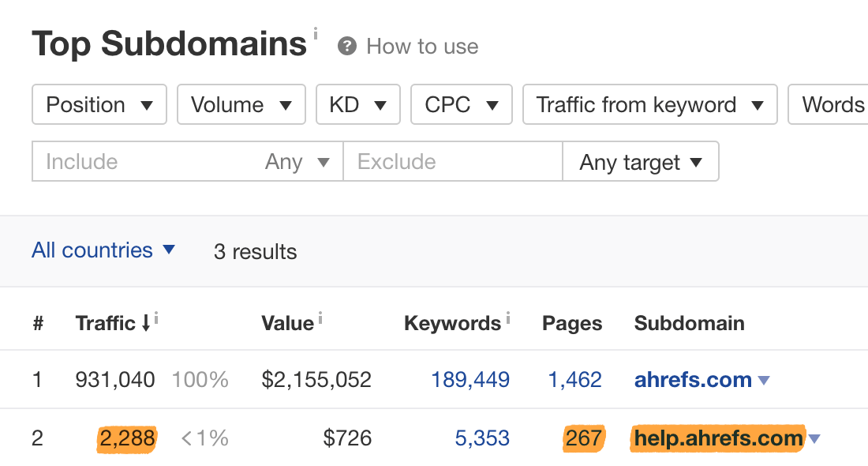Expand the help.ahrefs.com subdomain arrow

point(814,438)
